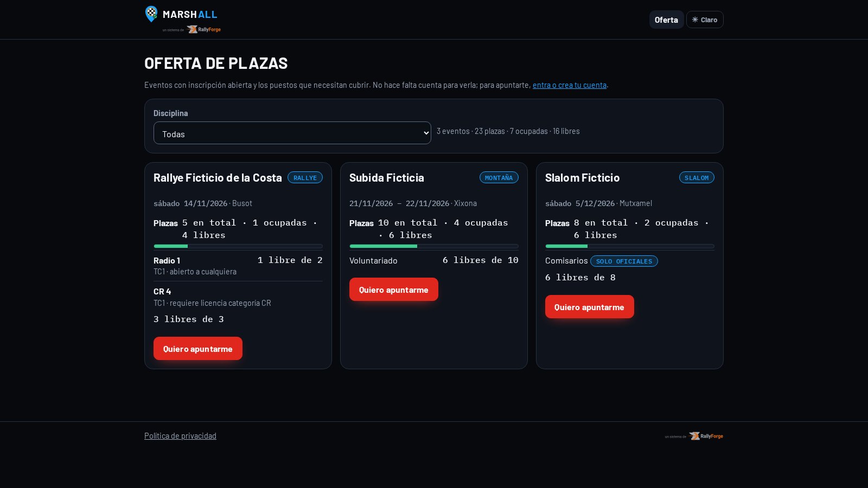Click the 'Radio 1' post row
The height and width of the screenshot is (488, 868).
(238, 266)
